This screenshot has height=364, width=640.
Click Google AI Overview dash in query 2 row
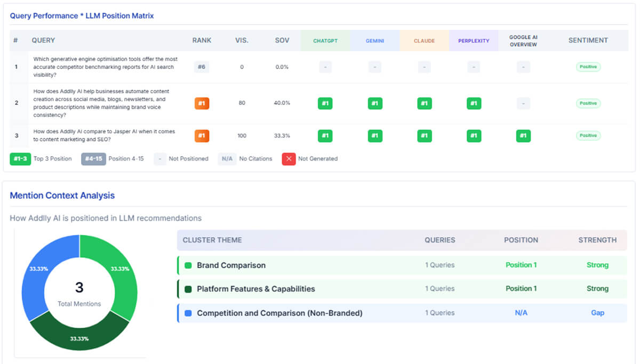click(523, 103)
